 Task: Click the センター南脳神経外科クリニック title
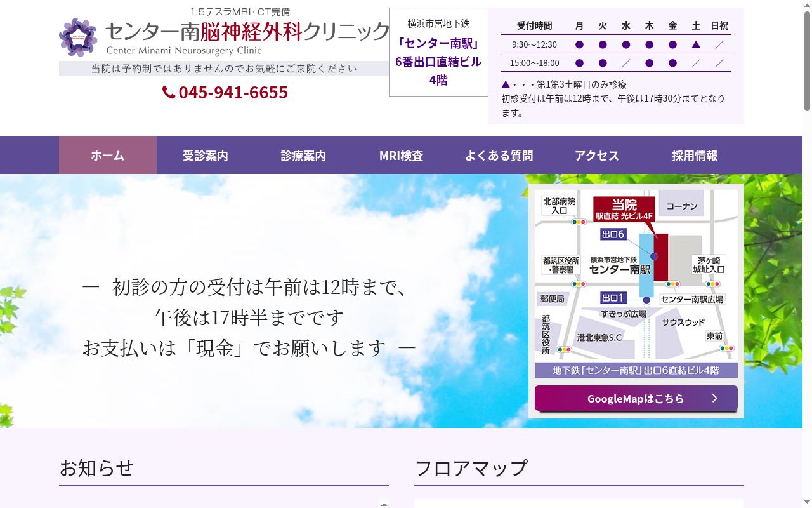(247, 30)
